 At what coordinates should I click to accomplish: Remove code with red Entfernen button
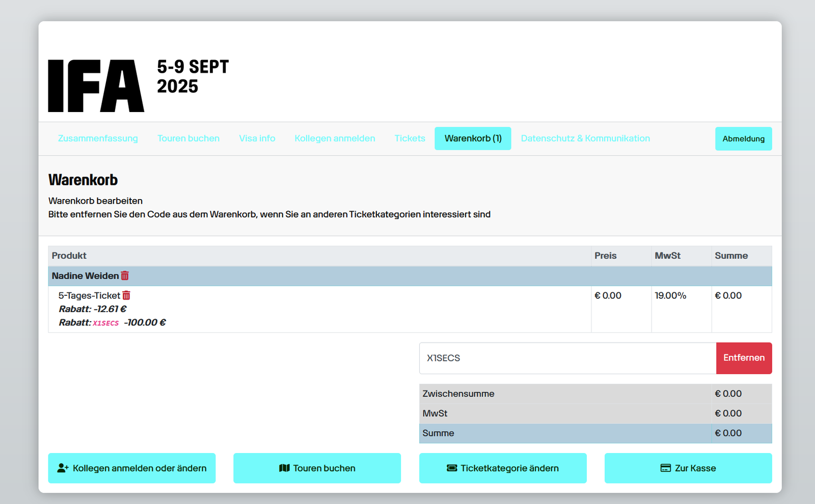744,358
